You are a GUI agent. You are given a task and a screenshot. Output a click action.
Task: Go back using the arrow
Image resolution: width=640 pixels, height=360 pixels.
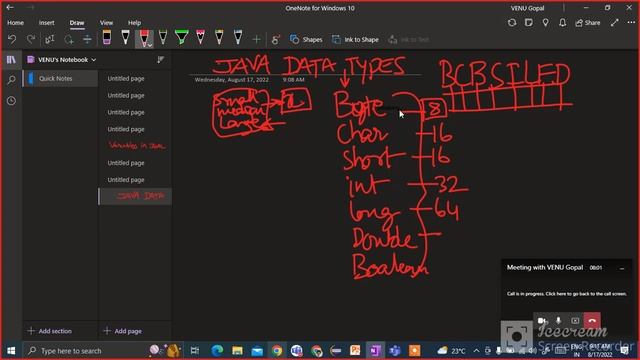tap(10, 7)
